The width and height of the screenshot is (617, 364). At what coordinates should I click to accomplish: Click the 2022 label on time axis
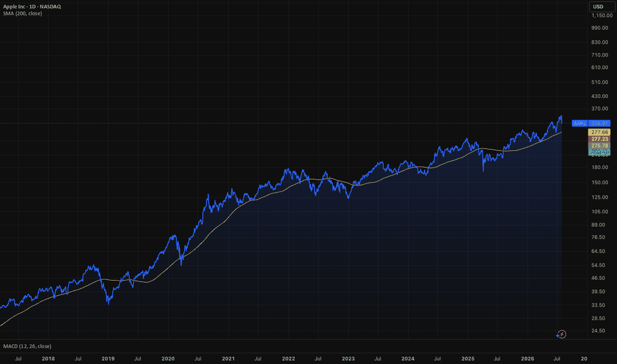(x=288, y=359)
